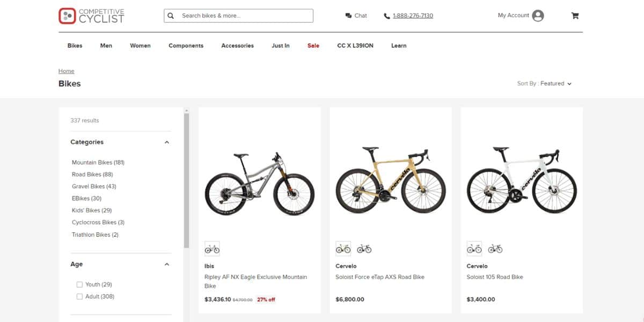Click the phone receiver icon
644x322 pixels.
[x=387, y=16]
